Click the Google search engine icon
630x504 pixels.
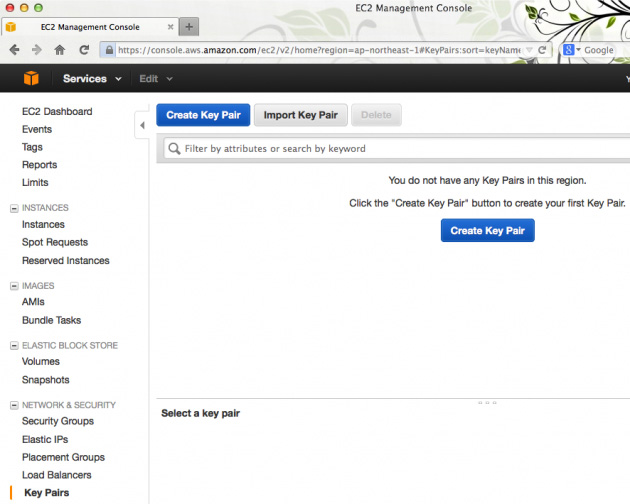click(x=568, y=50)
